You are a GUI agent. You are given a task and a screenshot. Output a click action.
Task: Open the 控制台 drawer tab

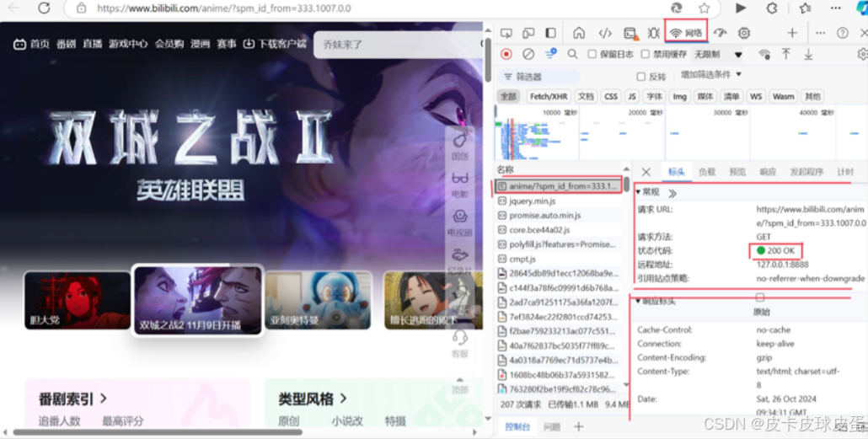click(517, 427)
